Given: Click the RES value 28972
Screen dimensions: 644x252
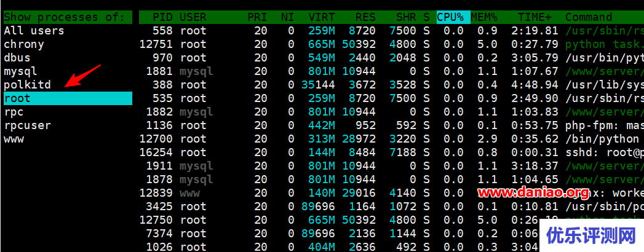Looking at the screenshot, I should click(359, 139).
